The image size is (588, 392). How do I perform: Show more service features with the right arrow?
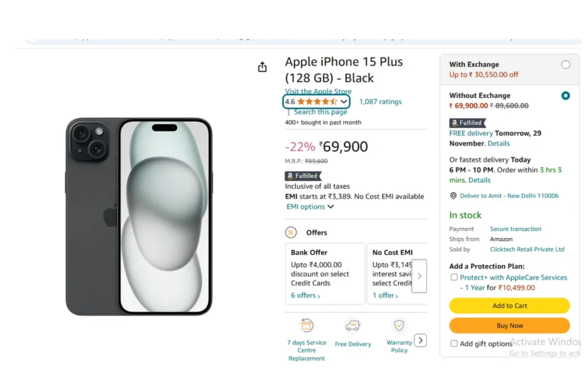point(420,340)
